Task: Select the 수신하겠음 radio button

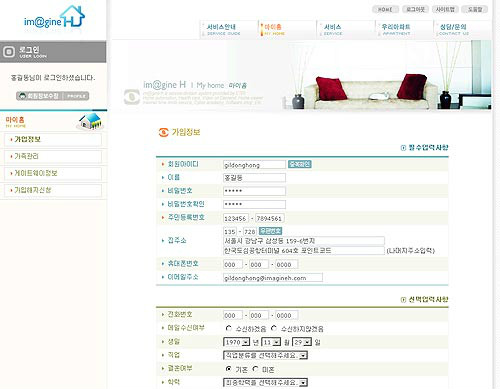Action: (229, 328)
